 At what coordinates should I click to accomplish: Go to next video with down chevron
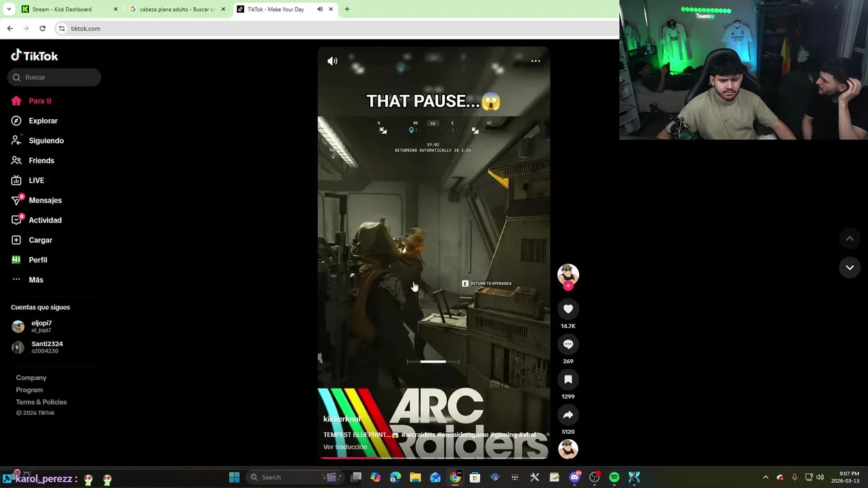(x=850, y=268)
